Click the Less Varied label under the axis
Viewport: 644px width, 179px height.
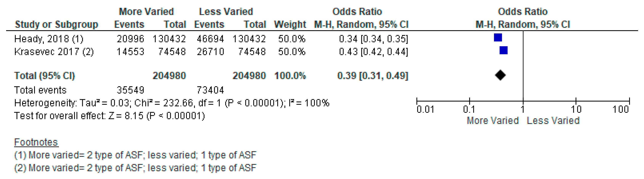[553, 121]
